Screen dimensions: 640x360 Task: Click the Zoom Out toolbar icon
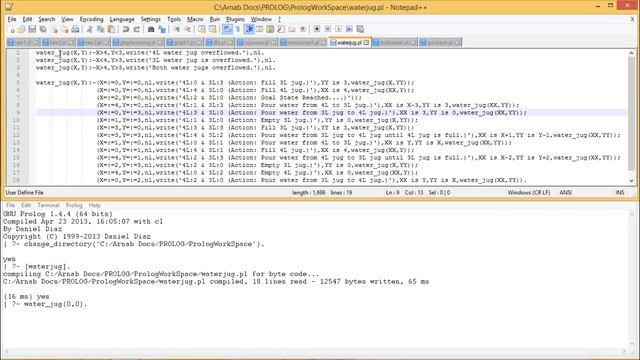[x=187, y=29]
